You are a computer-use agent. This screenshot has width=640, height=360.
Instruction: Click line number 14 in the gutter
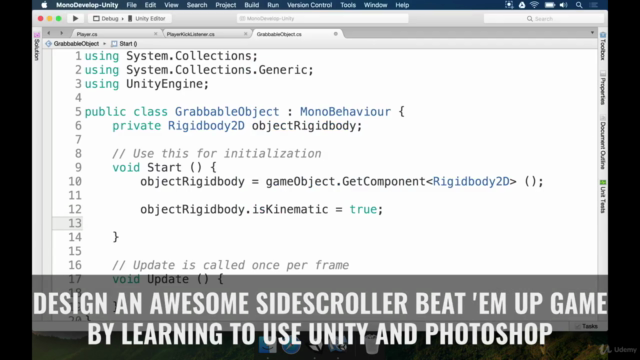(75, 237)
